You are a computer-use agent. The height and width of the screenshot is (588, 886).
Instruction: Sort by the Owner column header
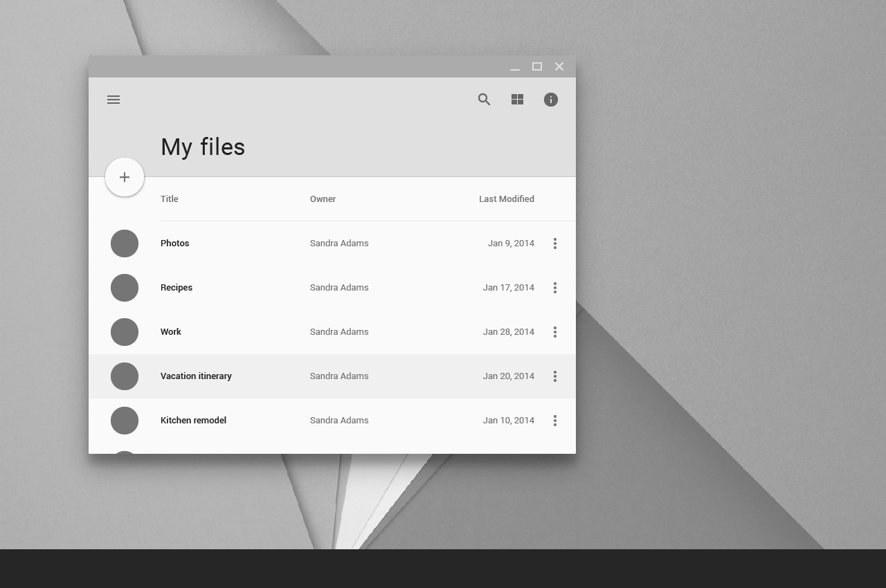323,199
